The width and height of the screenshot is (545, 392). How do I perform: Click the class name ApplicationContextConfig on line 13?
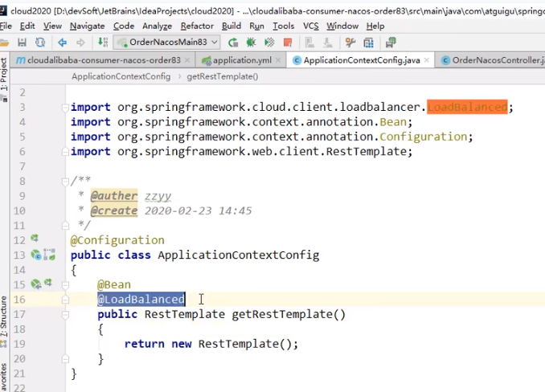pyautogui.click(x=239, y=255)
